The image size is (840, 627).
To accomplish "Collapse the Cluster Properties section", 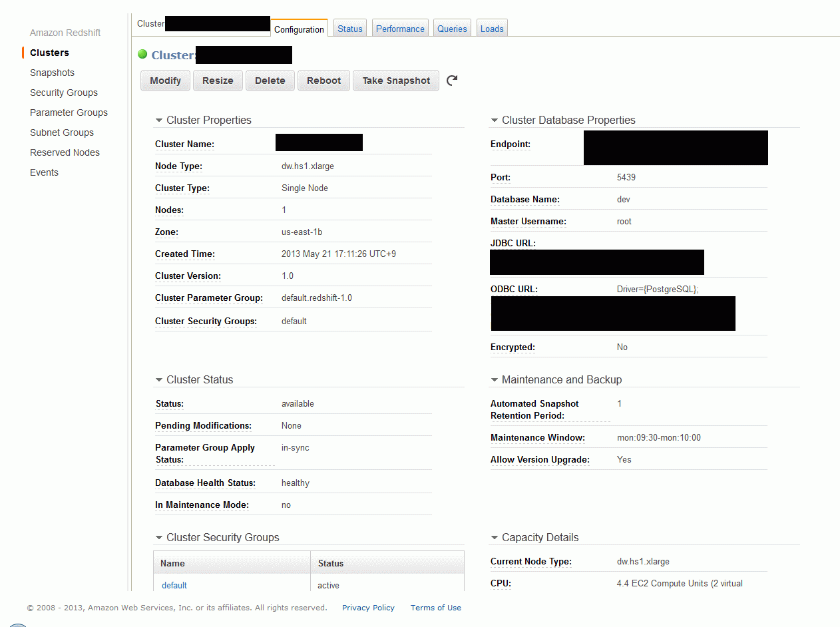I will [159, 120].
